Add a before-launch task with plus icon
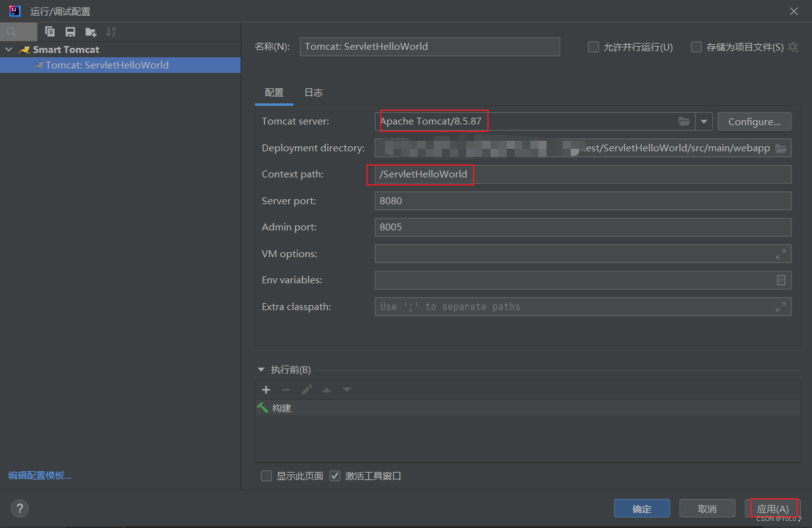This screenshot has width=812, height=528. [x=266, y=390]
